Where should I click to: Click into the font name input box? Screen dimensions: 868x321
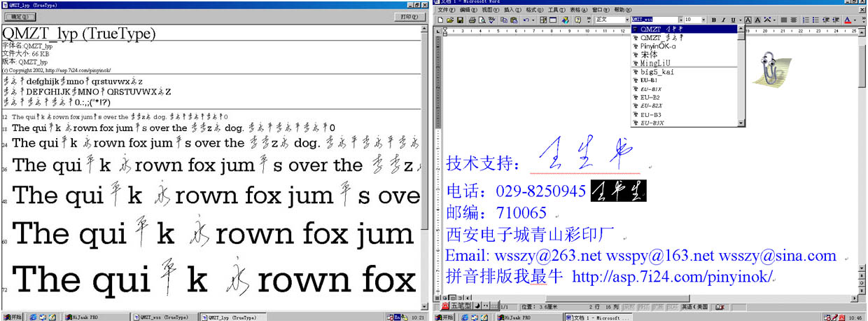click(654, 20)
